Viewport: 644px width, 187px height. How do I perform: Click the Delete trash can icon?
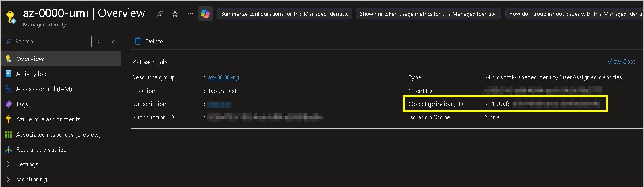click(138, 41)
